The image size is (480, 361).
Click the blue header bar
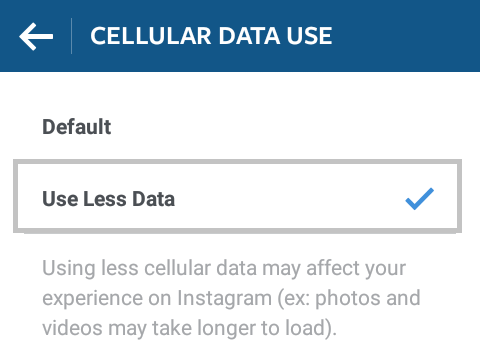pyautogui.click(x=240, y=36)
